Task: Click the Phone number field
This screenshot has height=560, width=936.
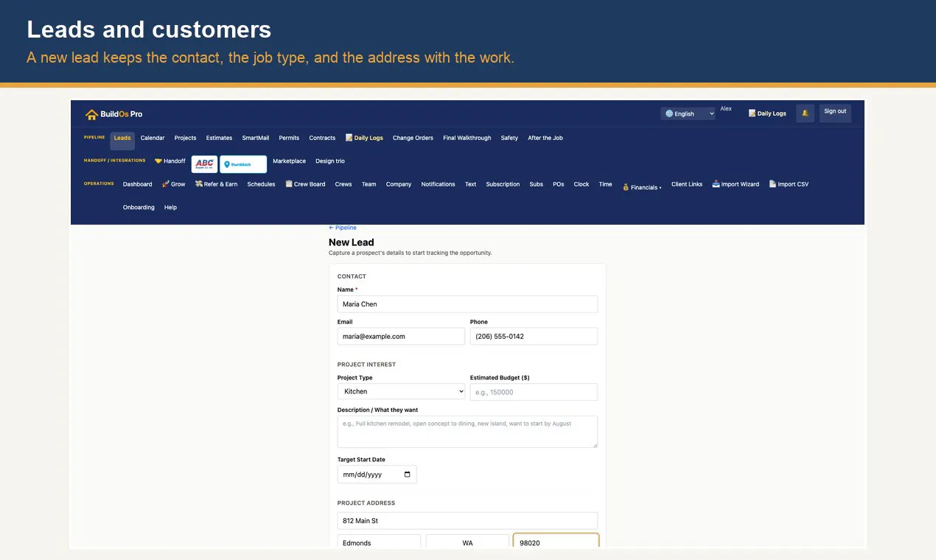Action: [x=534, y=336]
